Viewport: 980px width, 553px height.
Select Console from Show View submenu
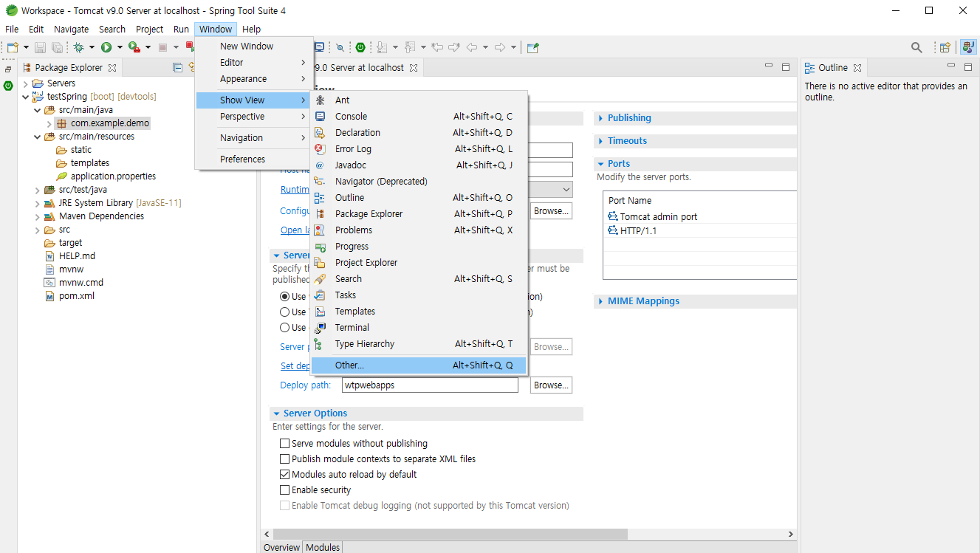coord(419,116)
